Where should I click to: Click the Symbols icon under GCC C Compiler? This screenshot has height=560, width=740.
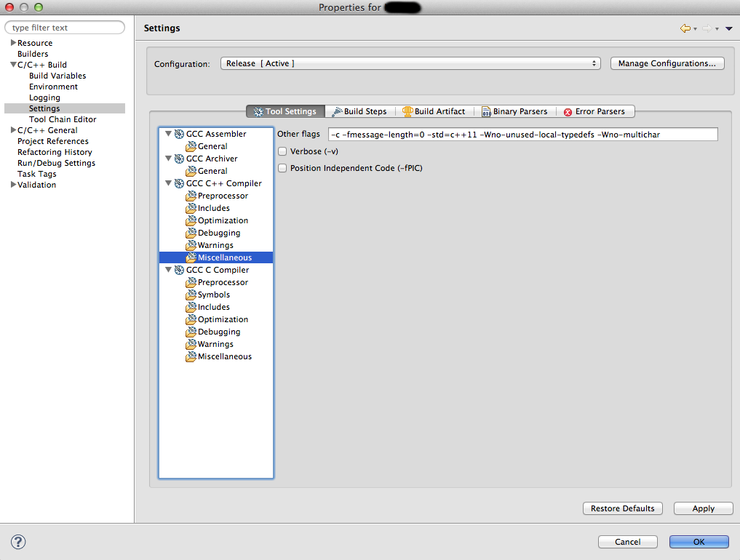point(191,295)
